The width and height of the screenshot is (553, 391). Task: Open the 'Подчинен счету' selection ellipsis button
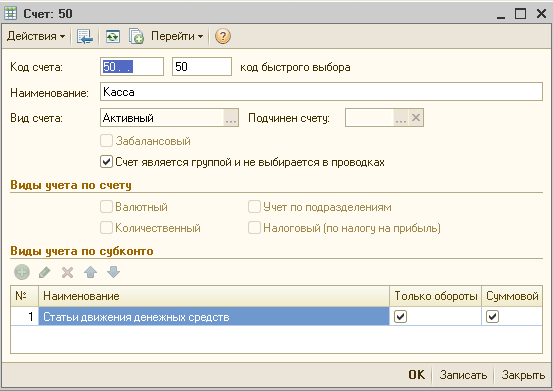tap(401, 118)
